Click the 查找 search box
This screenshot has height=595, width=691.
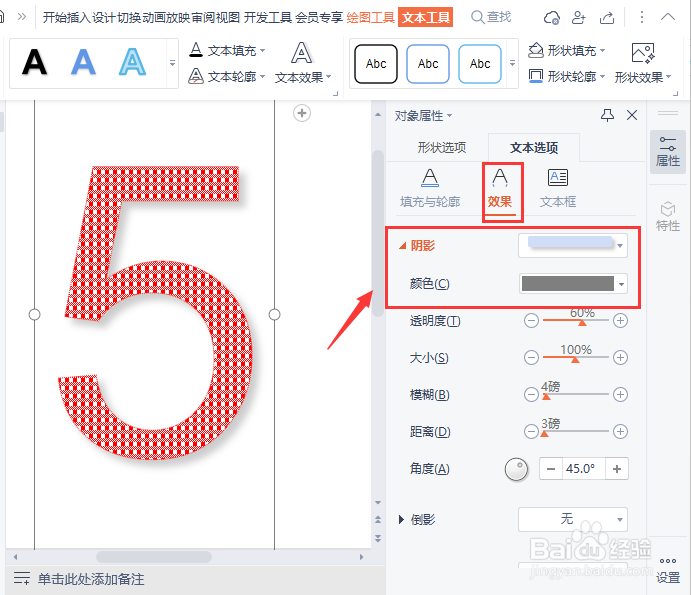pyautogui.click(x=491, y=17)
